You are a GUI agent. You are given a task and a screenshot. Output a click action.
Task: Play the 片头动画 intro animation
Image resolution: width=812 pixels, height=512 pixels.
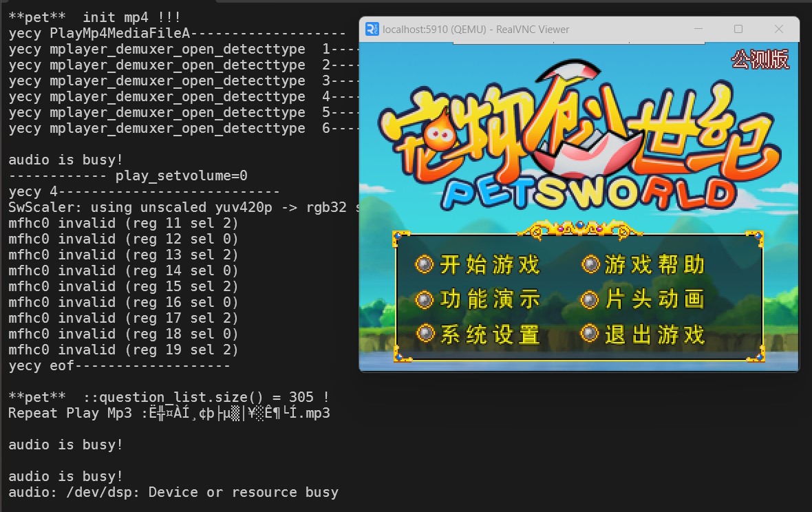click(x=654, y=299)
